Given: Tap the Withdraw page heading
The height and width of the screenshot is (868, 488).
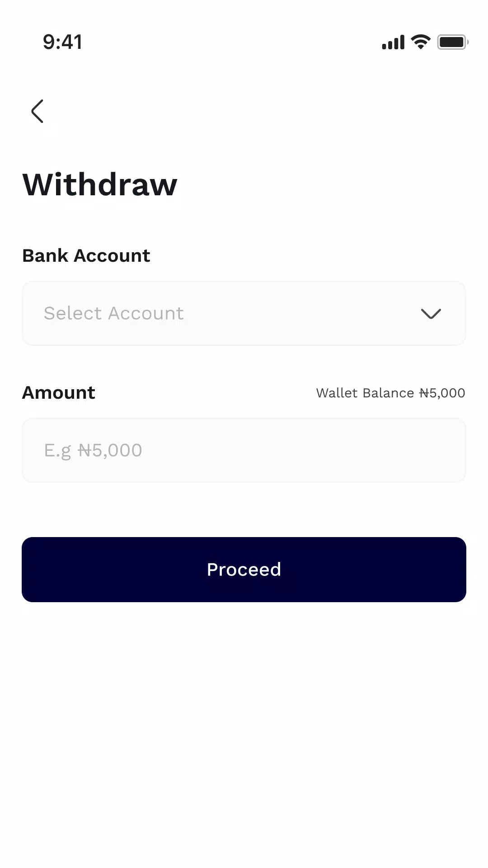Looking at the screenshot, I should (x=100, y=184).
